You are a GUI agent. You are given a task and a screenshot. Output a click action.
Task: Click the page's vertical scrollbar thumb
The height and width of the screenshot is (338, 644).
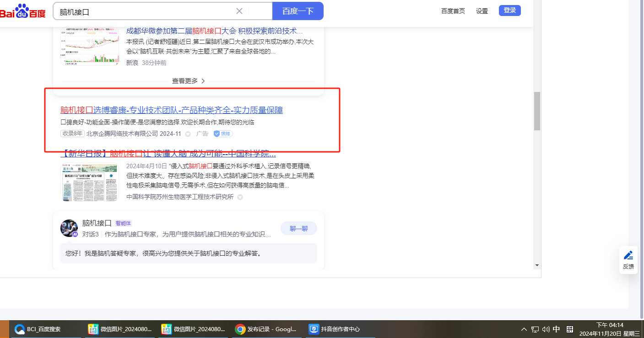click(537, 111)
